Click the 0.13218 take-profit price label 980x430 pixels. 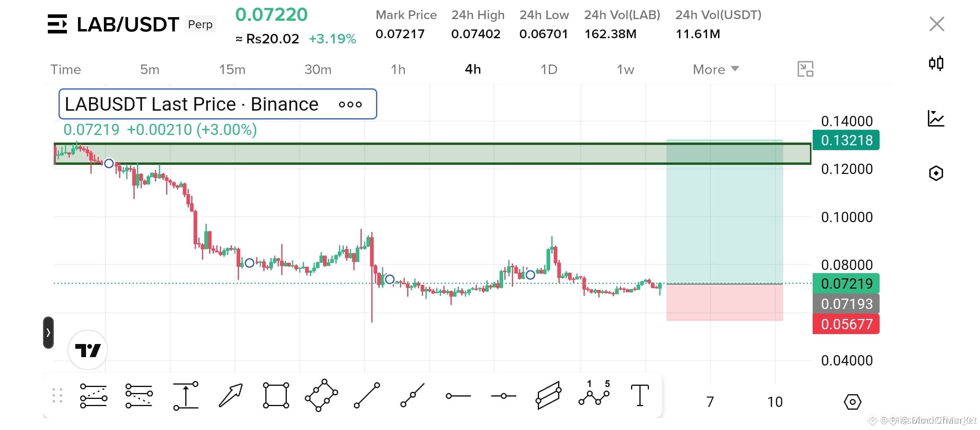click(x=846, y=140)
